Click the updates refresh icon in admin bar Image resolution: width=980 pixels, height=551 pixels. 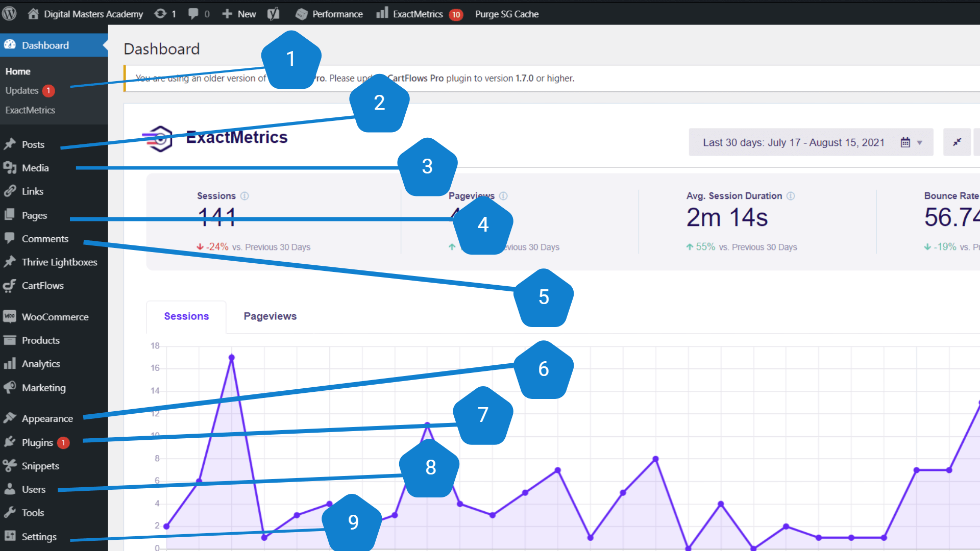click(x=160, y=14)
